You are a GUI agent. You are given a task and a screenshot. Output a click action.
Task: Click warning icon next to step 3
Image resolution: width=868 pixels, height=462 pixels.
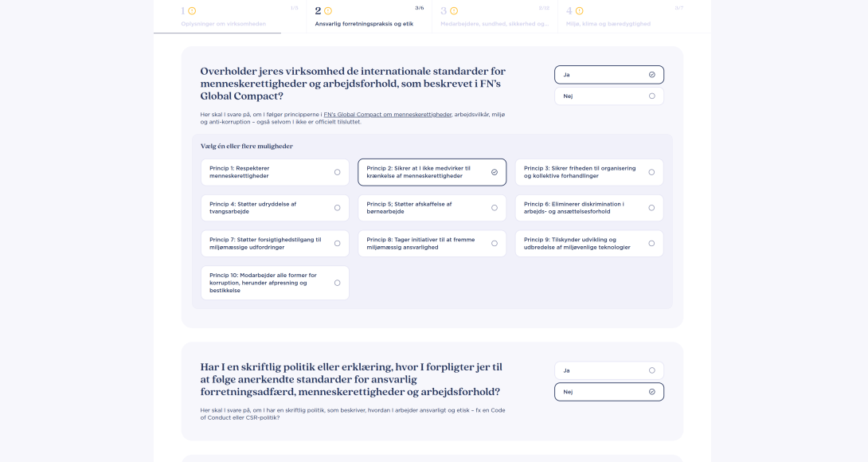[454, 11]
